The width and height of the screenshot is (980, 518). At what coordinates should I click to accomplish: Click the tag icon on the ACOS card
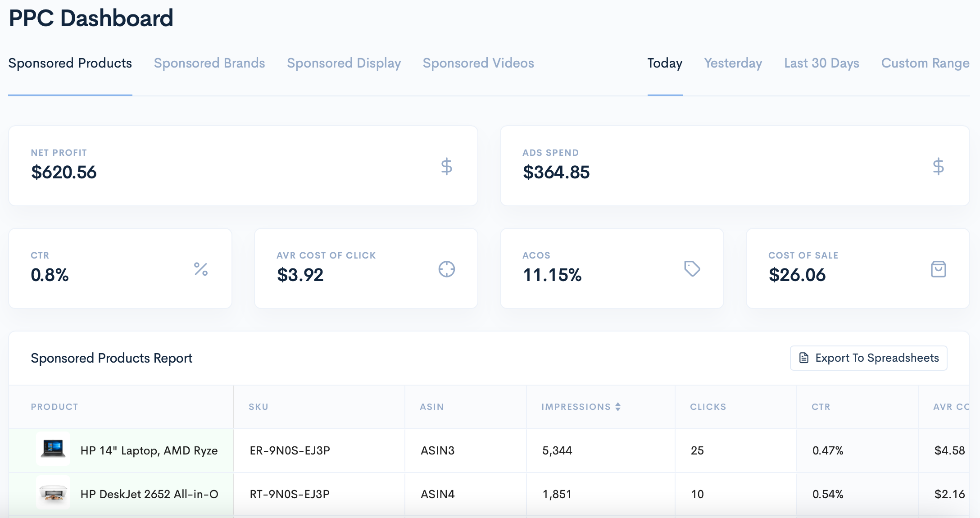[692, 269]
